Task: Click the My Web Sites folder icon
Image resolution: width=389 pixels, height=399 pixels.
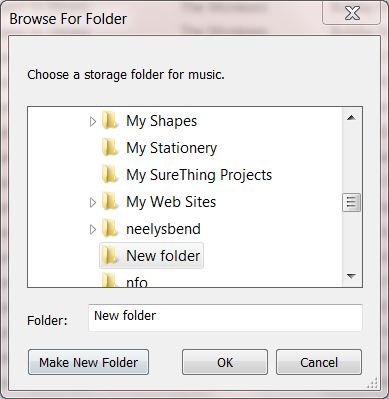Action: coord(110,202)
